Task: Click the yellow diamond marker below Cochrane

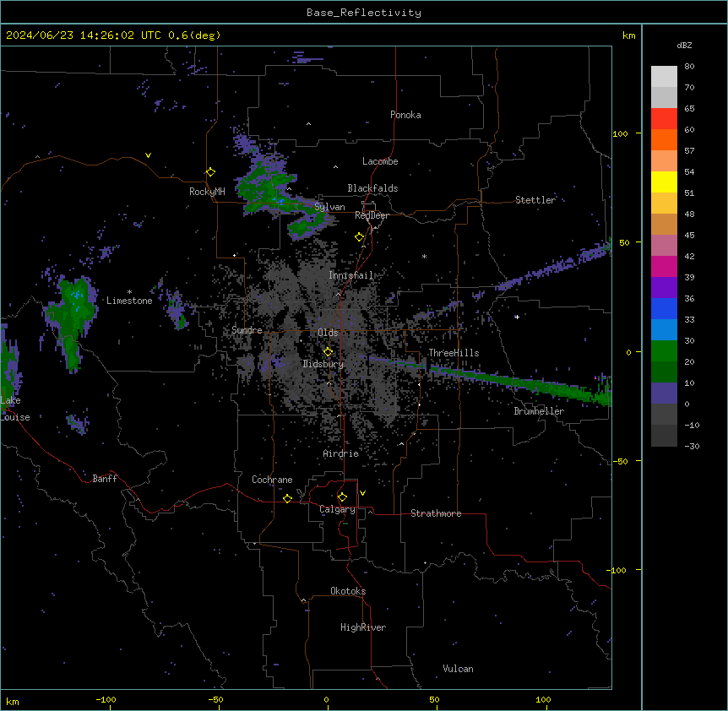Action: tap(287, 498)
